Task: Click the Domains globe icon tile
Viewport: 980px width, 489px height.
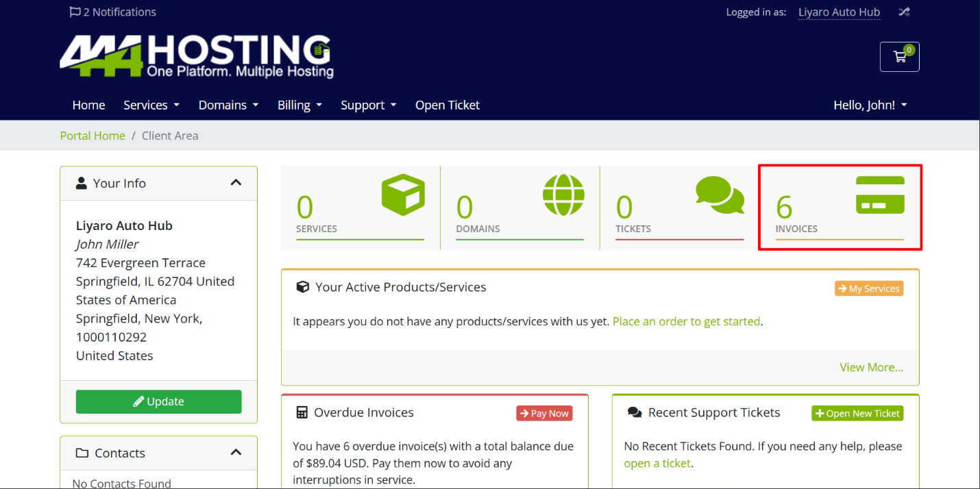Action: point(520,208)
